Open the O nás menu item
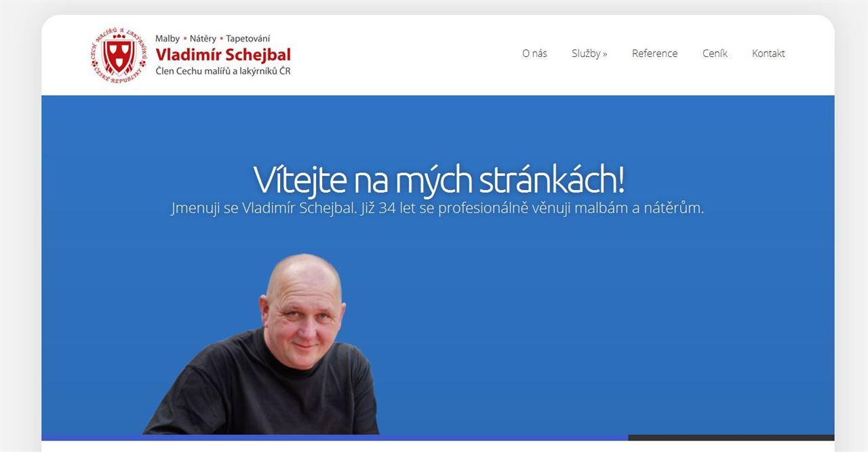The width and height of the screenshot is (868, 452). click(534, 54)
